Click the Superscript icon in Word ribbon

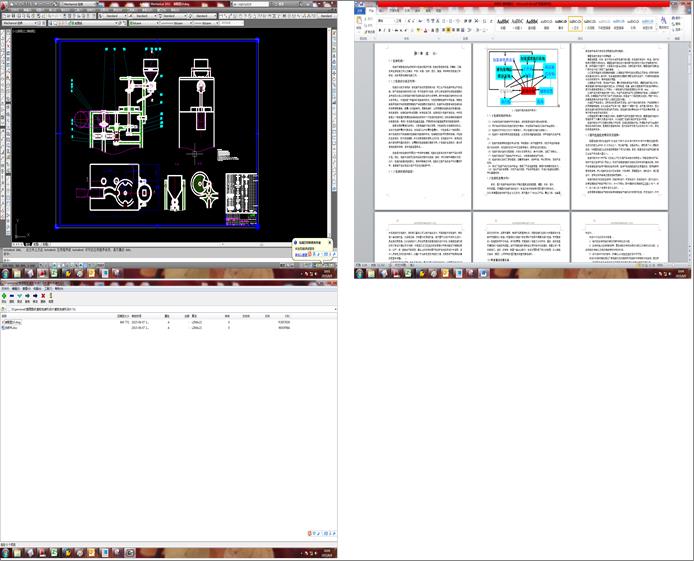click(405, 30)
